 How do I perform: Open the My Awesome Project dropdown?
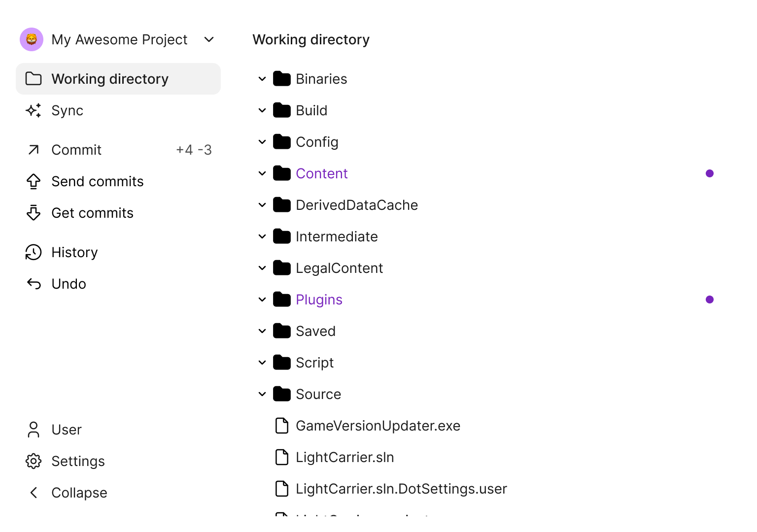click(x=209, y=39)
